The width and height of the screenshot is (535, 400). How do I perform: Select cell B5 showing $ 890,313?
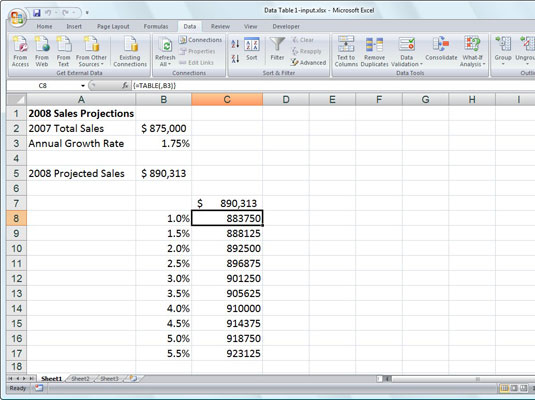tap(163, 173)
